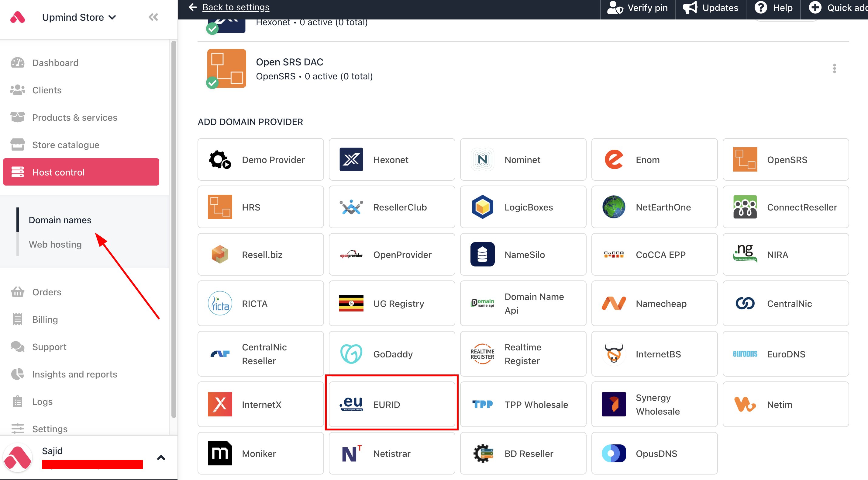Open Web hosting submenu item

[55, 244]
